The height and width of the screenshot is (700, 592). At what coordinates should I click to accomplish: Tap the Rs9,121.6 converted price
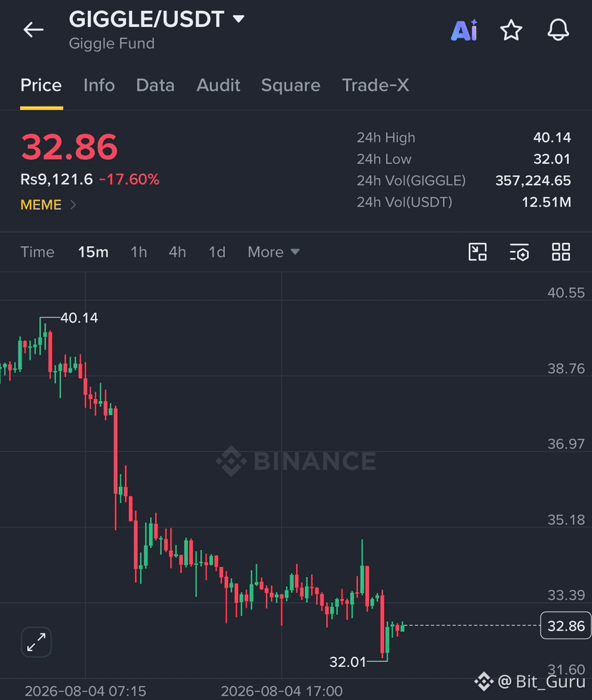pos(56,179)
